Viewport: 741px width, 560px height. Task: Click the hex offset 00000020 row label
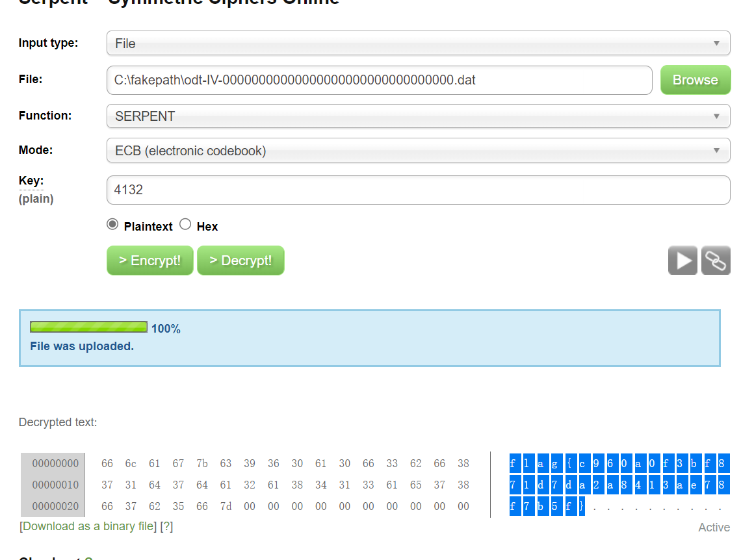click(55, 506)
